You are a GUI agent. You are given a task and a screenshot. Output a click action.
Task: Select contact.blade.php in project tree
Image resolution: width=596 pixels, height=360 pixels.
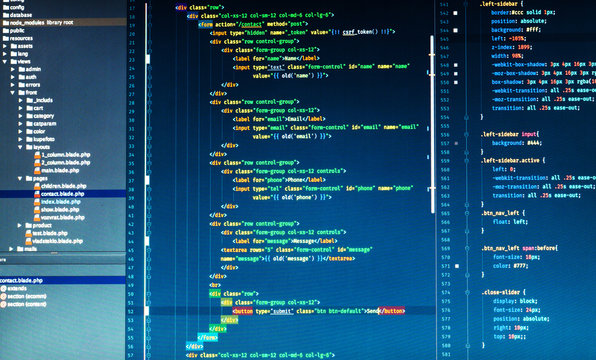coord(63,194)
